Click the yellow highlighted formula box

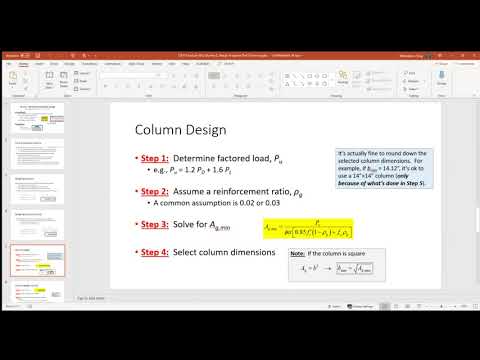click(x=308, y=229)
